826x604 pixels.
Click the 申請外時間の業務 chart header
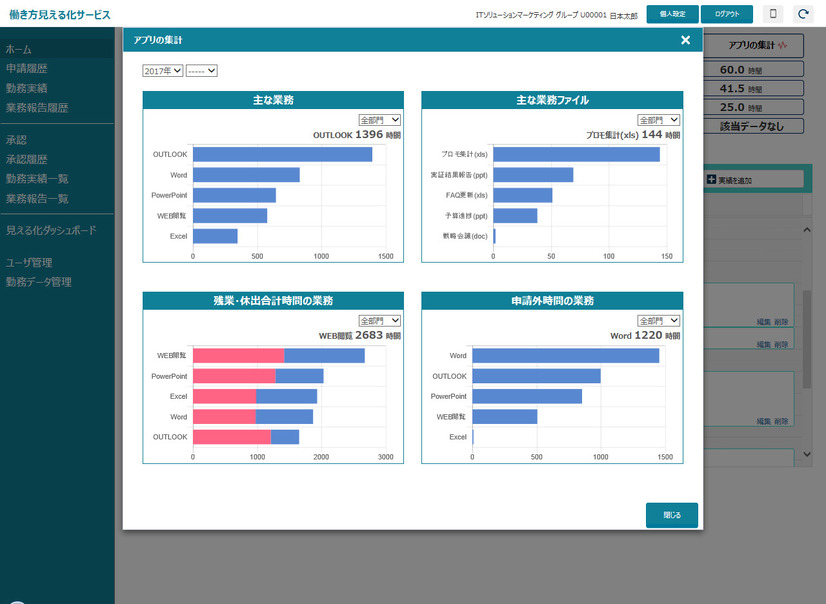tap(552, 301)
